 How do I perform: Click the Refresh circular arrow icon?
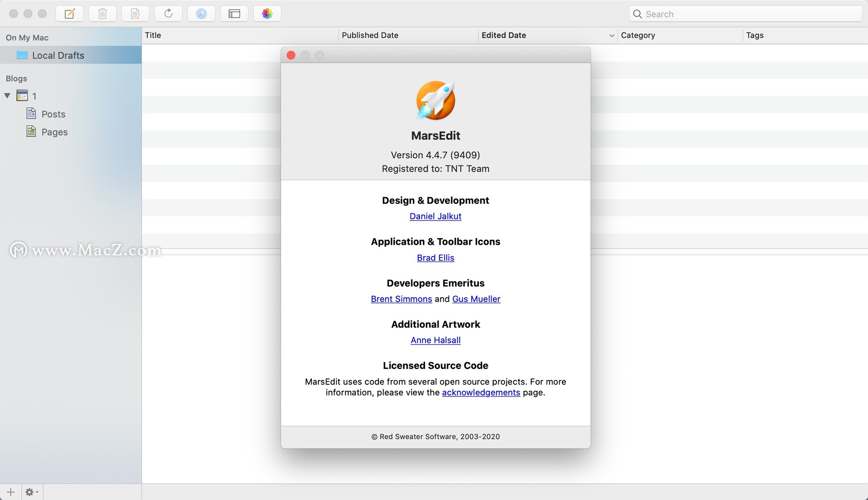pos(168,14)
